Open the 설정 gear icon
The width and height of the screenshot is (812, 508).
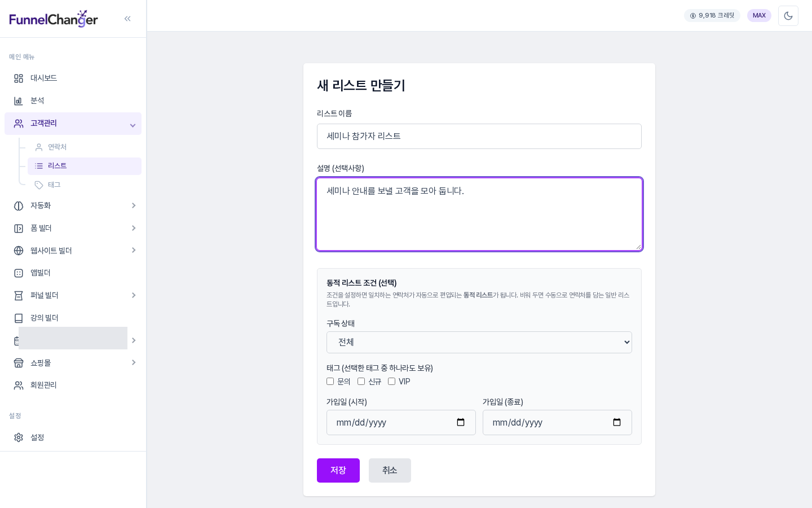pyautogui.click(x=19, y=437)
